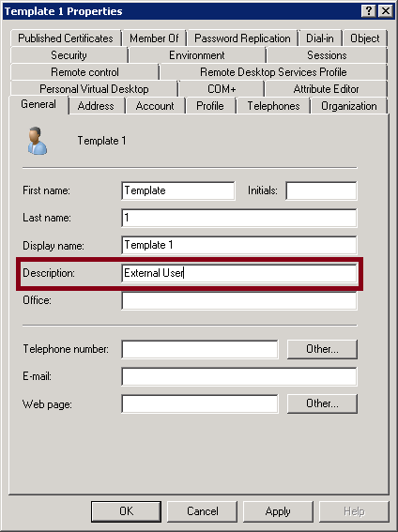Switch to the Profile tab
Viewport: 398px width, 532px height.
pyautogui.click(x=210, y=106)
